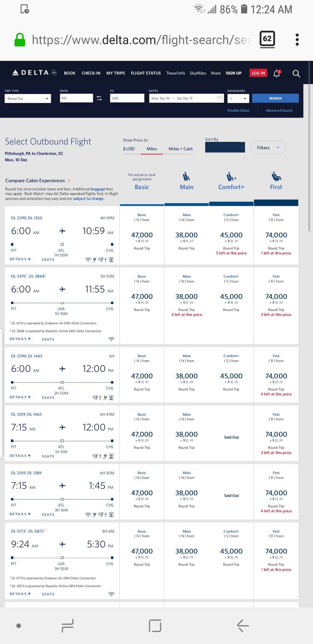Open the MY TRIPS menu item
Screen dimensions: 313x644
click(x=115, y=73)
